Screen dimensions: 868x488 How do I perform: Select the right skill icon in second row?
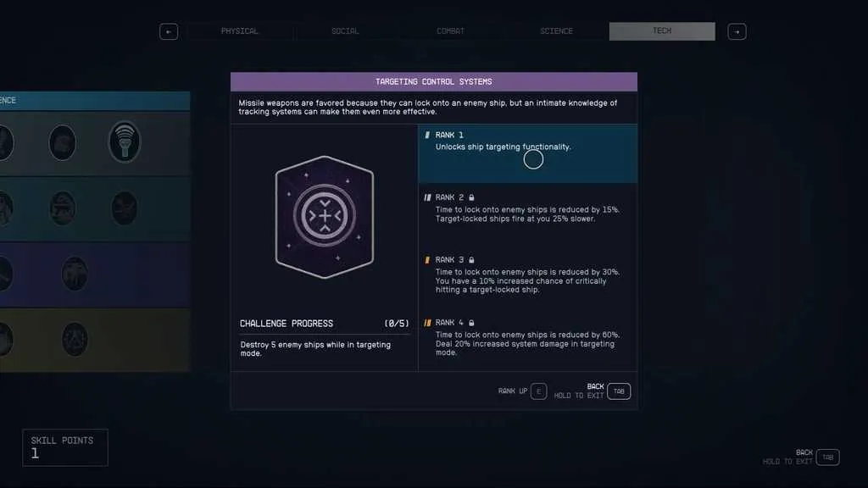[x=124, y=208]
